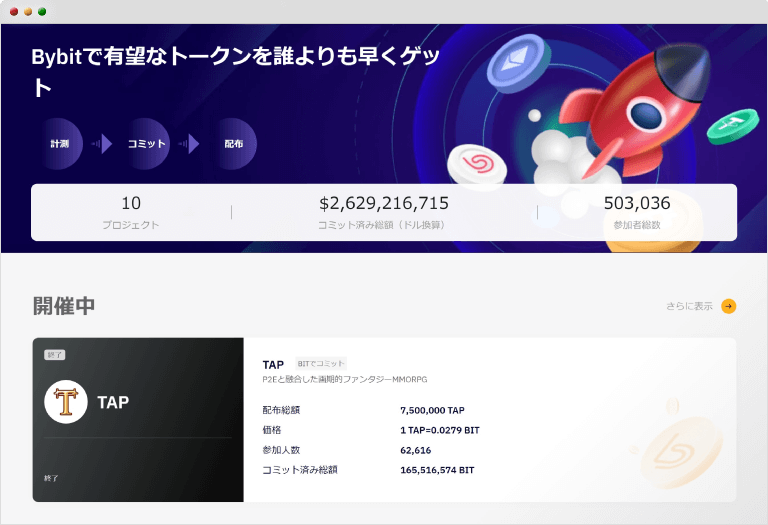Click the コミット済み総額 label in TAP details
768x525 pixels.
tap(300, 470)
